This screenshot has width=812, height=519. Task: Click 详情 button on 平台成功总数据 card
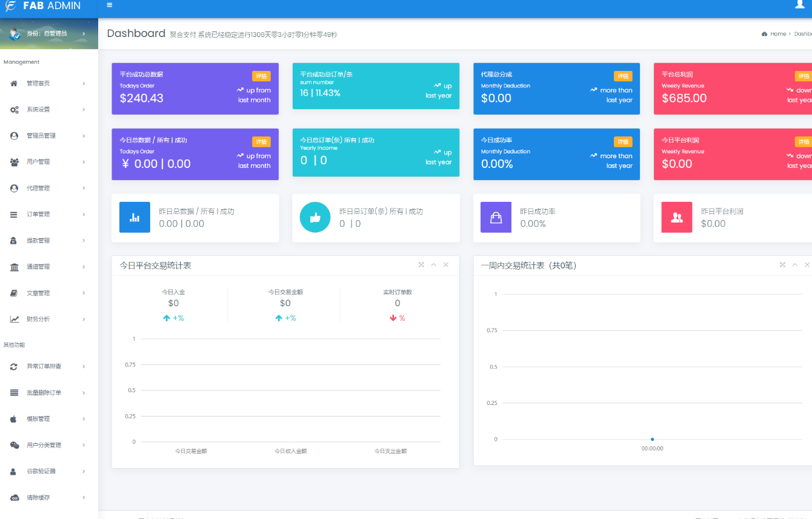tap(261, 76)
